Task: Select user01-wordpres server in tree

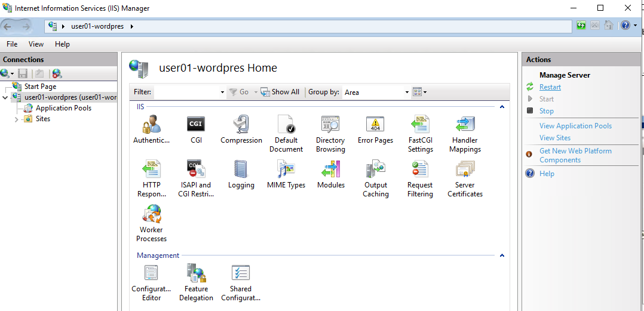Action: [70, 97]
